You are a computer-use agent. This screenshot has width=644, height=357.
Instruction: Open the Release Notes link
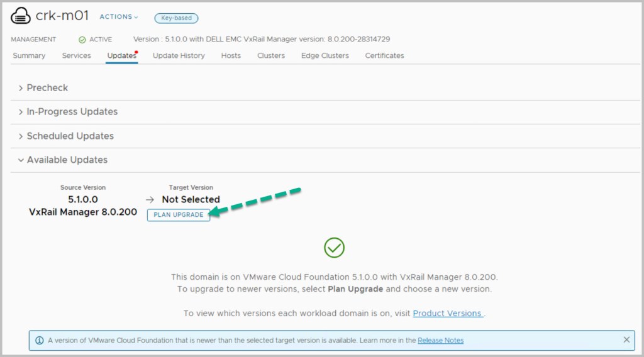[x=440, y=340]
